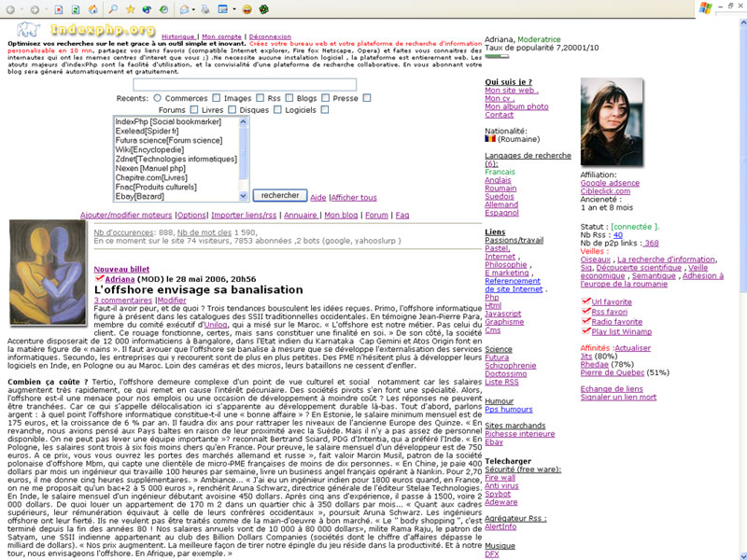Viewport: 747px width, 560px height.
Task: Refresh the page with the green arrows icon
Action: 76,9
